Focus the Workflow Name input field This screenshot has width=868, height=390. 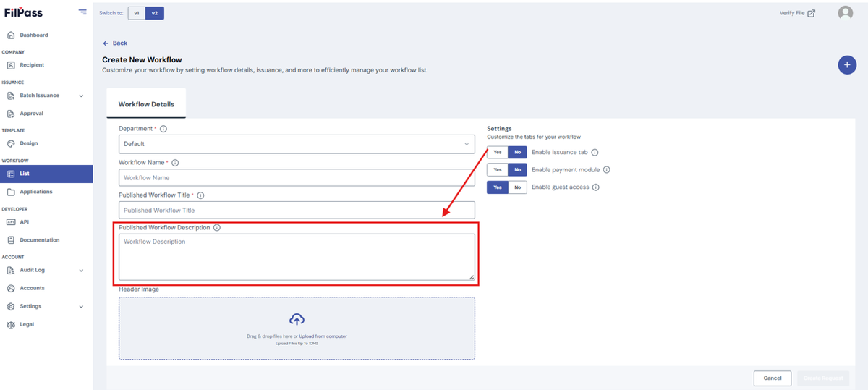pos(297,177)
